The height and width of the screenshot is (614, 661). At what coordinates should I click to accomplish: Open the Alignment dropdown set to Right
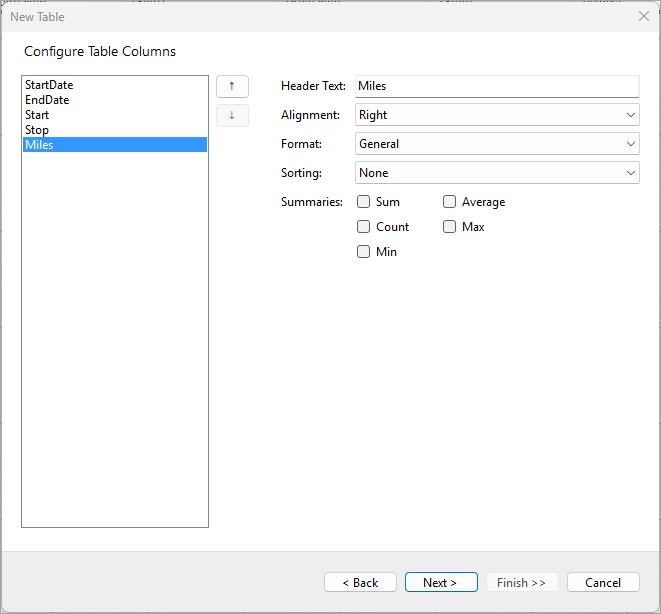pyautogui.click(x=497, y=115)
